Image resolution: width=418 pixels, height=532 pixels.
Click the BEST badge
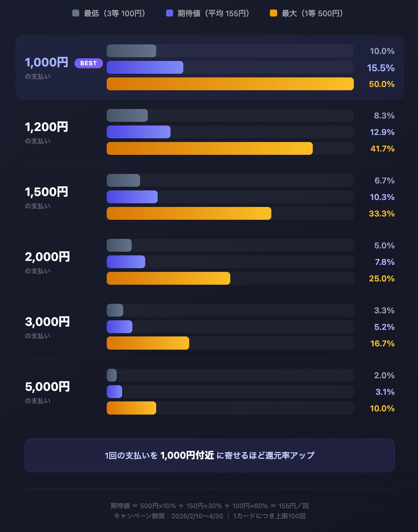pos(89,63)
